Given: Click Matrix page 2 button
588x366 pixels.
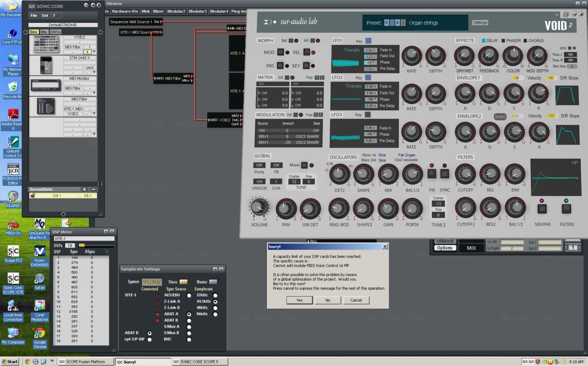Looking at the screenshot, I should click(x=322, y=77).
